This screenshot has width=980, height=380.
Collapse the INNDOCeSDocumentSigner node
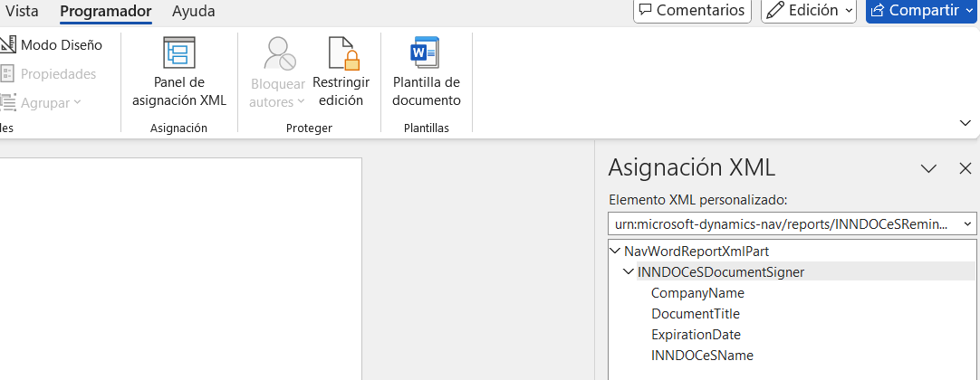pyautogui.click(x=629, y=271)
